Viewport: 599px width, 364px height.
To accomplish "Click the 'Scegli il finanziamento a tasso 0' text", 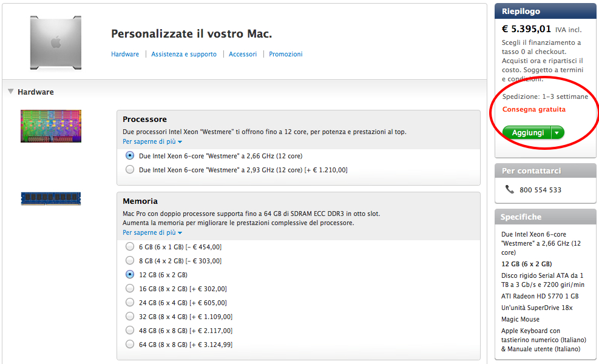I will click(x=543, y=61).
